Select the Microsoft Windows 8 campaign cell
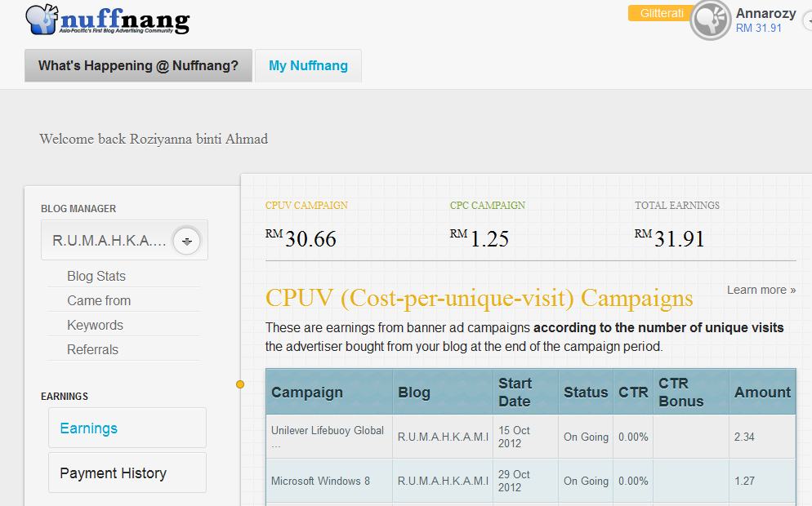 (329, 481)
